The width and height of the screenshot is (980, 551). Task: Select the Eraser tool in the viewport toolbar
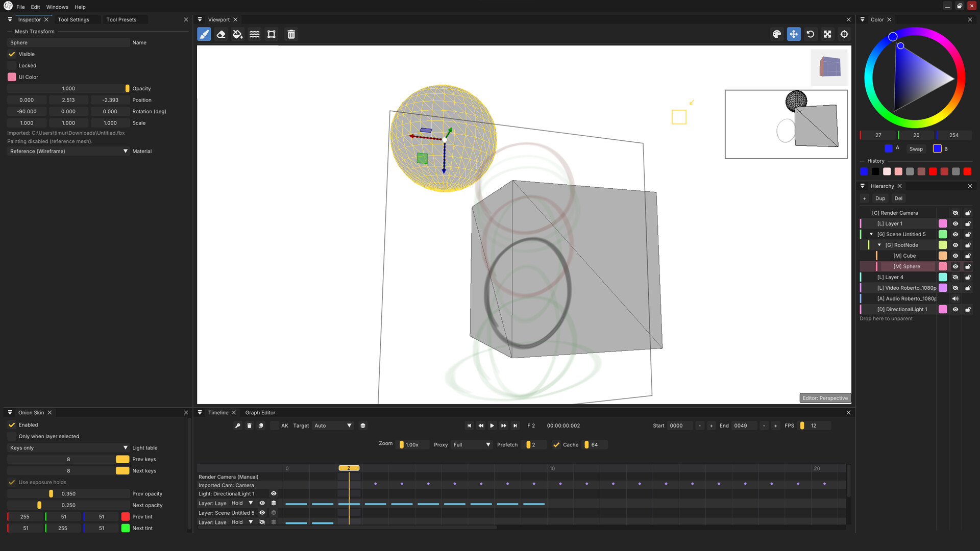pos(220,34)
